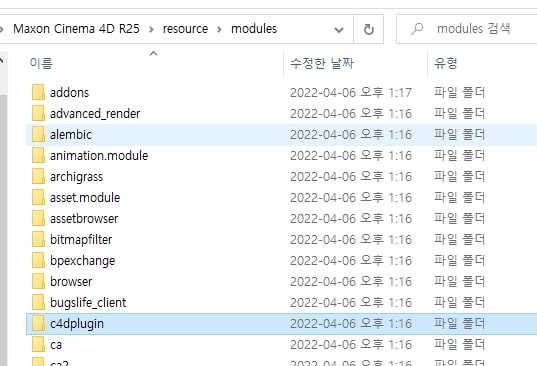
Task: Click the addons folder icon
Action: pyautogui.click(x=38, y=92)
